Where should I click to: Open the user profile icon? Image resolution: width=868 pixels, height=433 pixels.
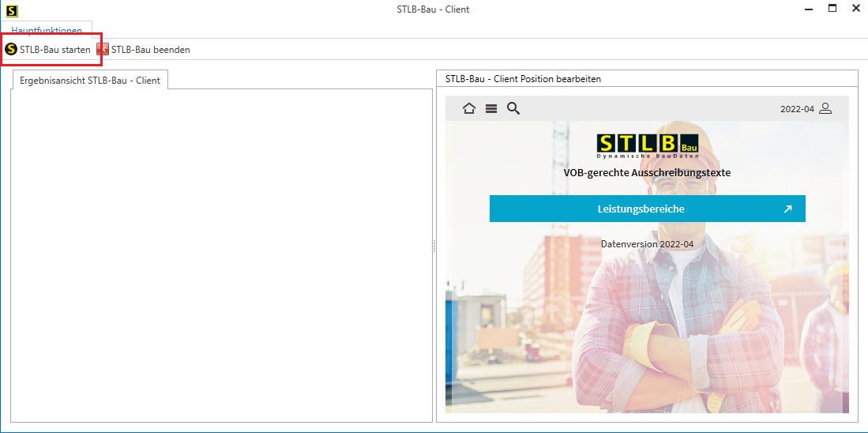pyautogui.click(x=825, y=108)
